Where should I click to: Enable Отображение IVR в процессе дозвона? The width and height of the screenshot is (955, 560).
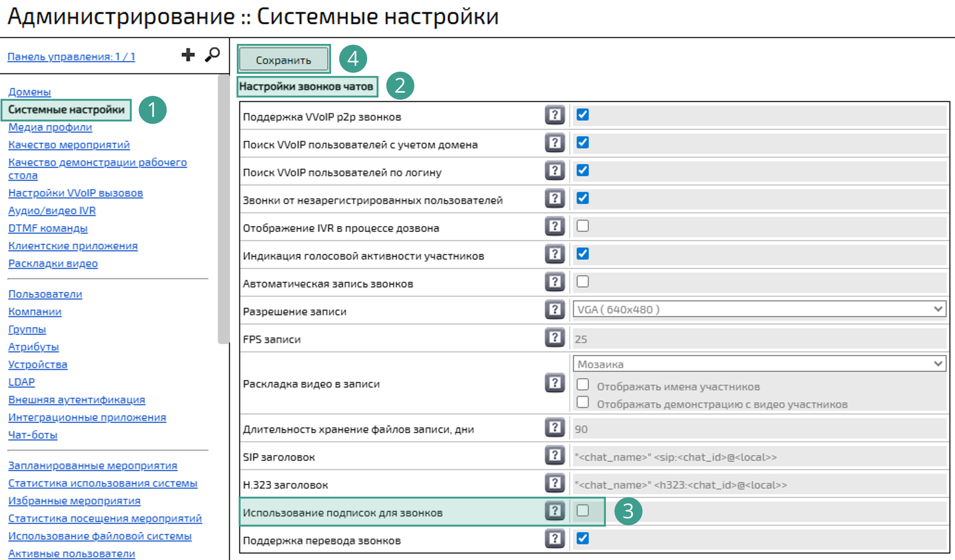(x=582, y=226)
